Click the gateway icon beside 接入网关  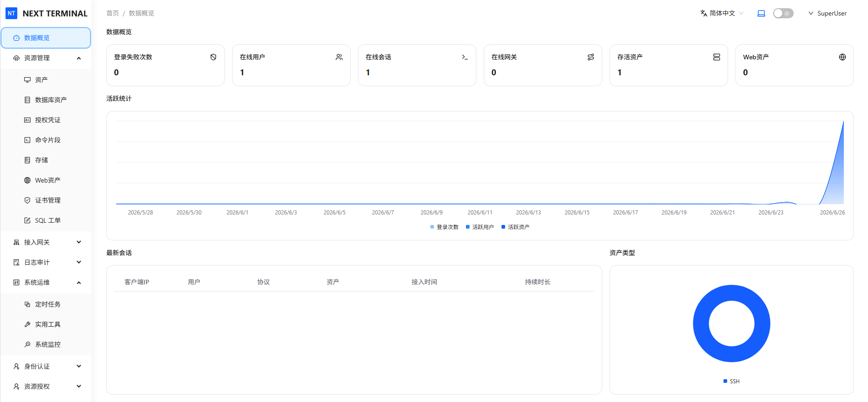16,242
